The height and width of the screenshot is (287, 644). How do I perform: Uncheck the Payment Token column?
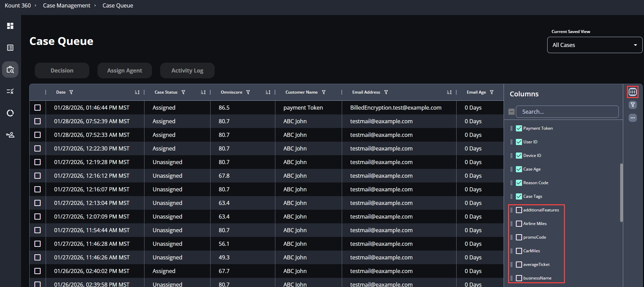pyautogui.click(x=519, y=128)
